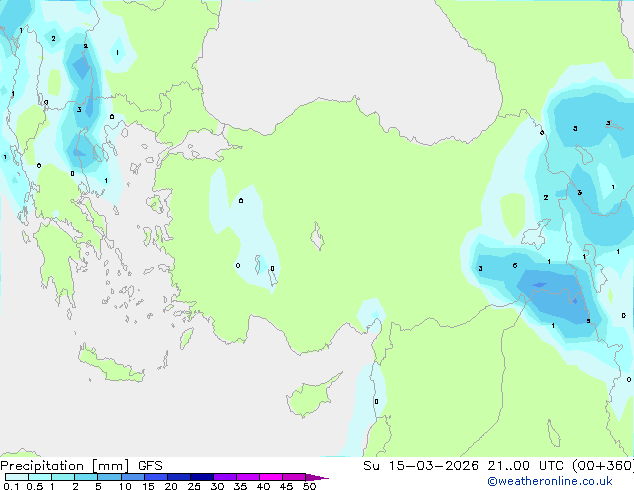Viewport: 634px width, 490px height.
Task: Select the legend swatch between 5 and 10
Action: click(109, 477)
